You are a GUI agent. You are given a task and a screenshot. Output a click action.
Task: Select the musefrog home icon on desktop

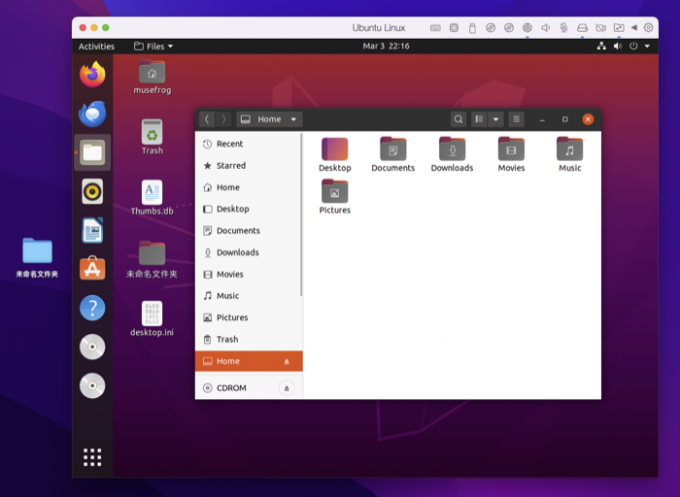pyautogui.click(x=152, y=77)
